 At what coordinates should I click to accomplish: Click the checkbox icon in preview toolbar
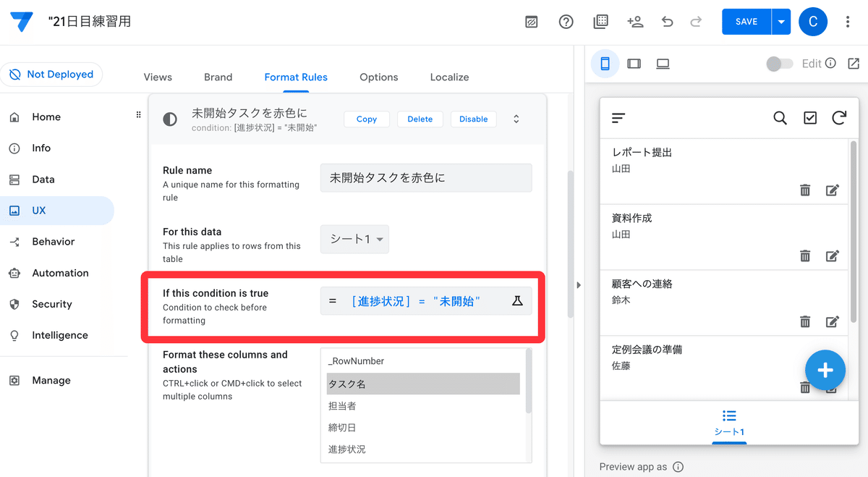coord(810,117)
